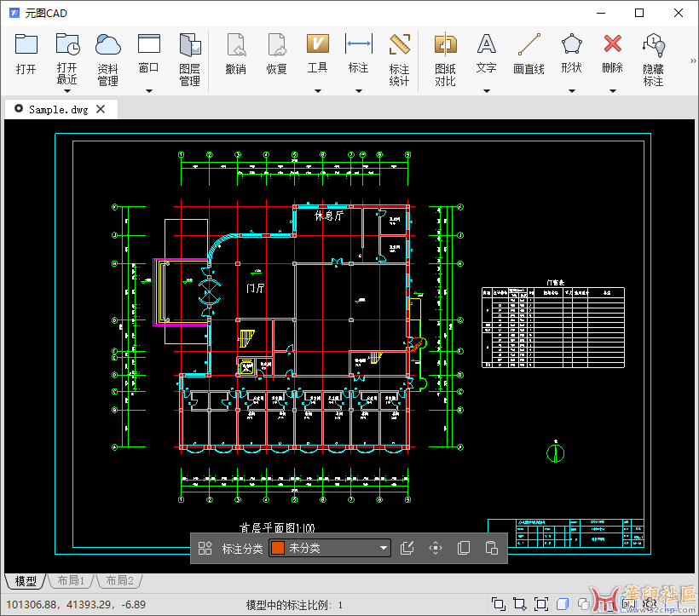Expand the 打开最近 dropdown arrow
Screen dimensions: 699x616
click(x=67, y=91)
